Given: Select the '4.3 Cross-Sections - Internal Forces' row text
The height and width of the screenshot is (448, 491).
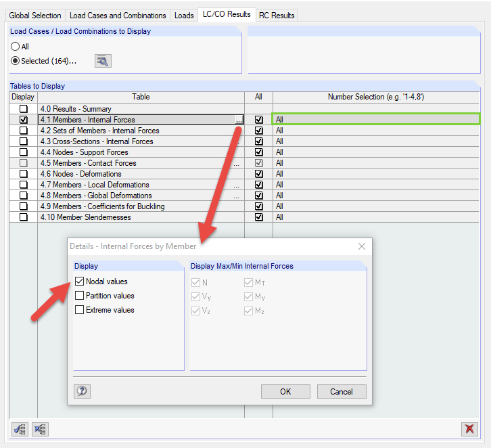Looking at the screenshot, I should click(97, 141).
